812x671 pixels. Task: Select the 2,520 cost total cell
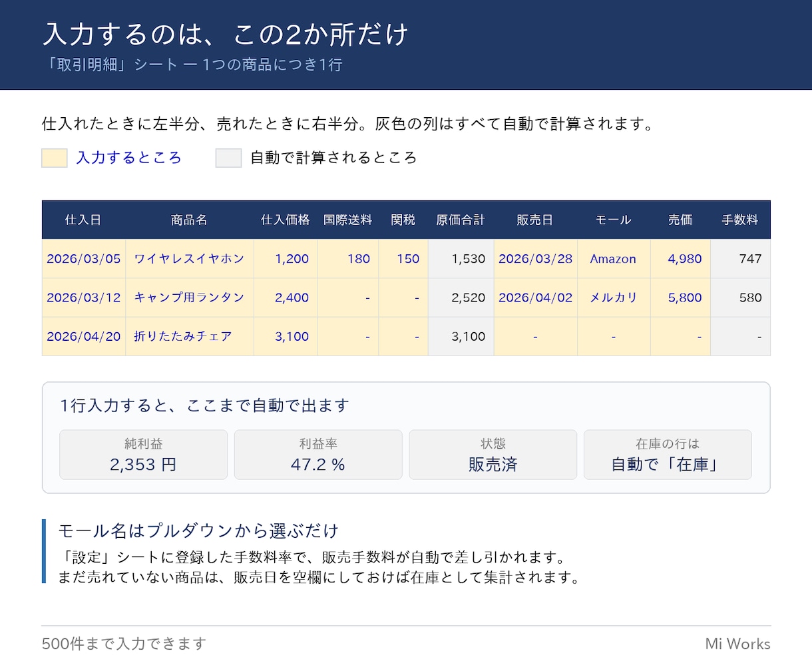(461, 298)
